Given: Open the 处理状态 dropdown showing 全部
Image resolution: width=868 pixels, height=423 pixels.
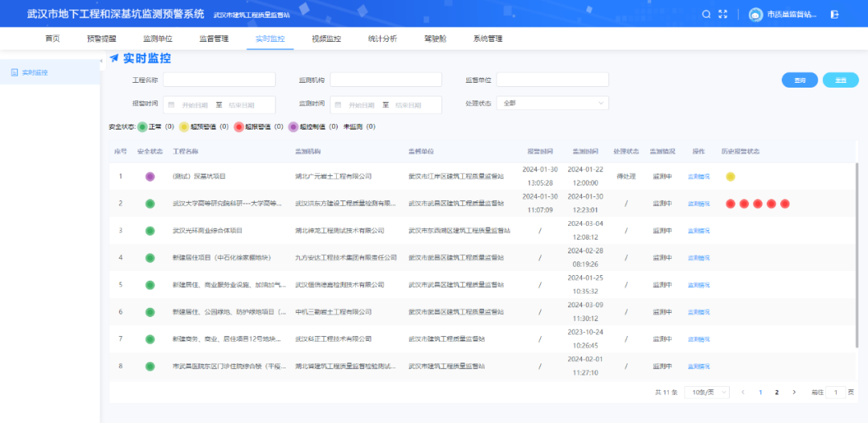Looking at the screenshot, I should pyautogui.click(x=552, y=103).
